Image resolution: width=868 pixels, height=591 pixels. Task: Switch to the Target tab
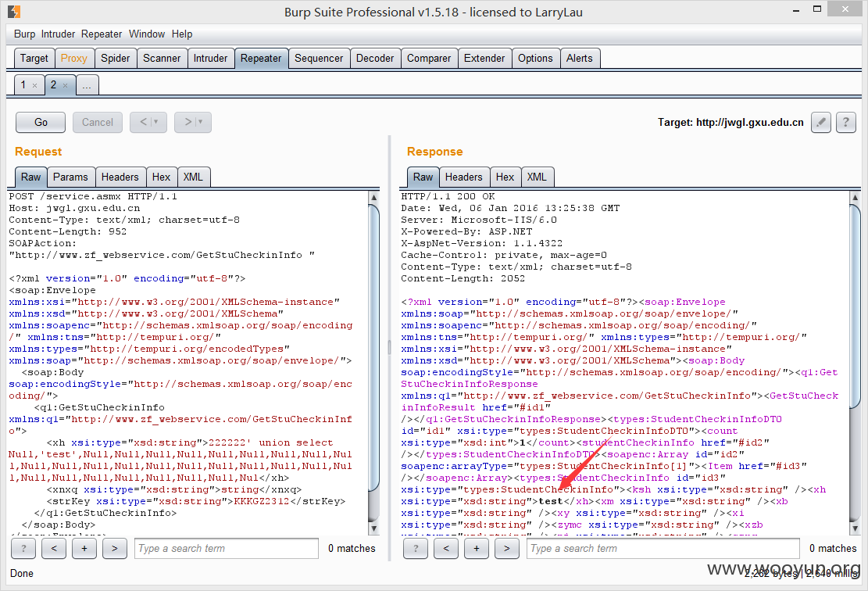point(34,58)
